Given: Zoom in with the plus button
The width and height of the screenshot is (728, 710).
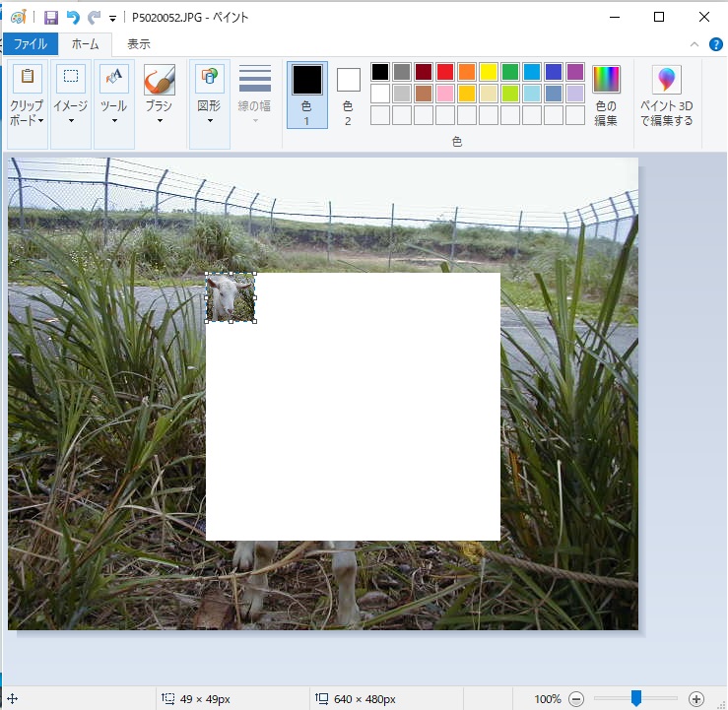Looking at the screenshot, I should point(695,698).
